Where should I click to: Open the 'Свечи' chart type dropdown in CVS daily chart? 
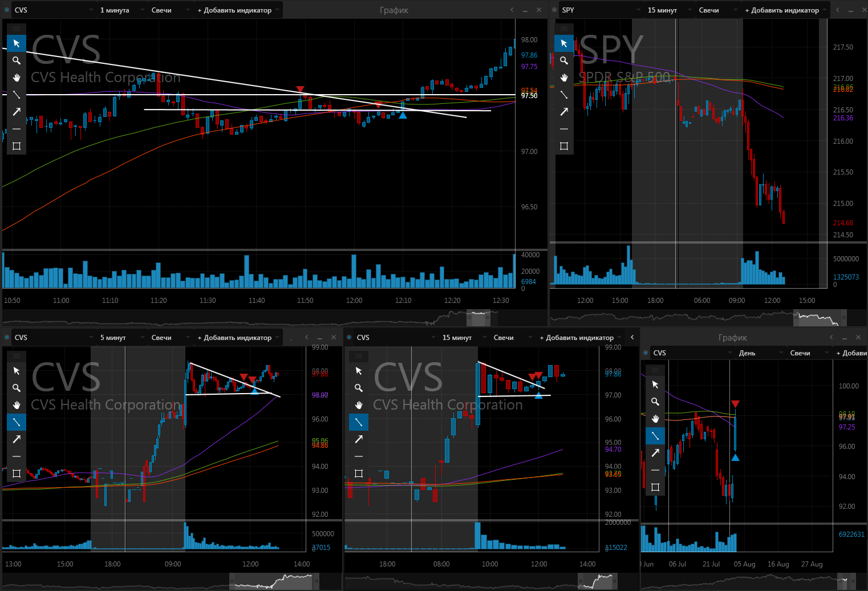click(809, 353)
